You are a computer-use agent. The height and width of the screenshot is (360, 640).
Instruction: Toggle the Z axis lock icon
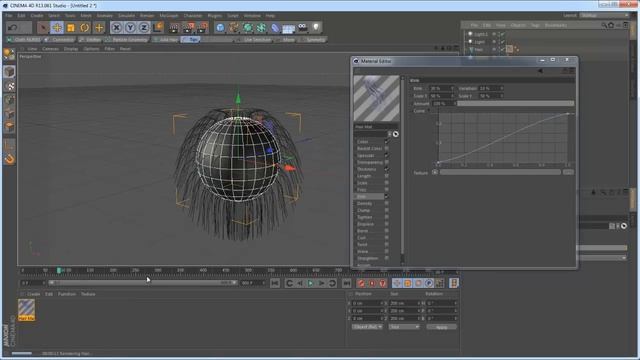[144, 28]
